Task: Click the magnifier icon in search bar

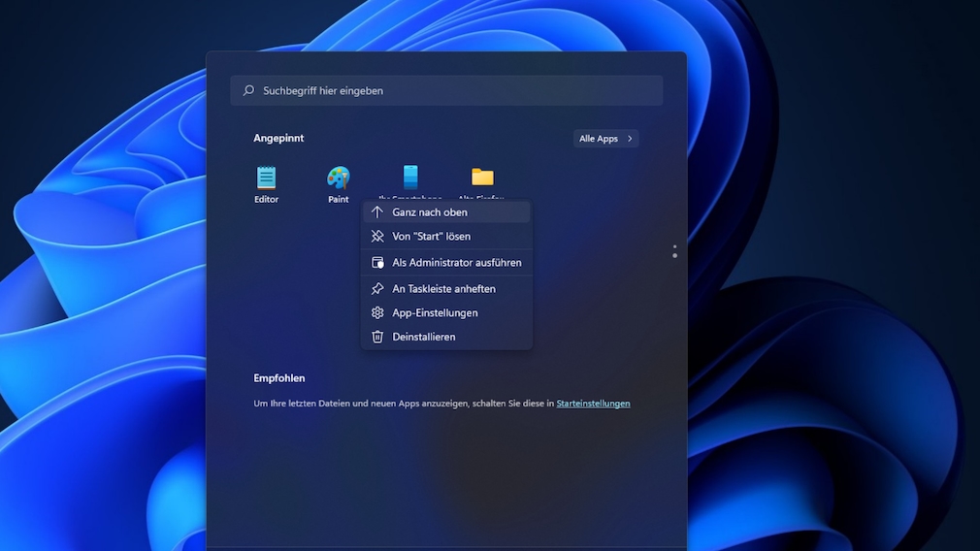Action: [248, 90]
